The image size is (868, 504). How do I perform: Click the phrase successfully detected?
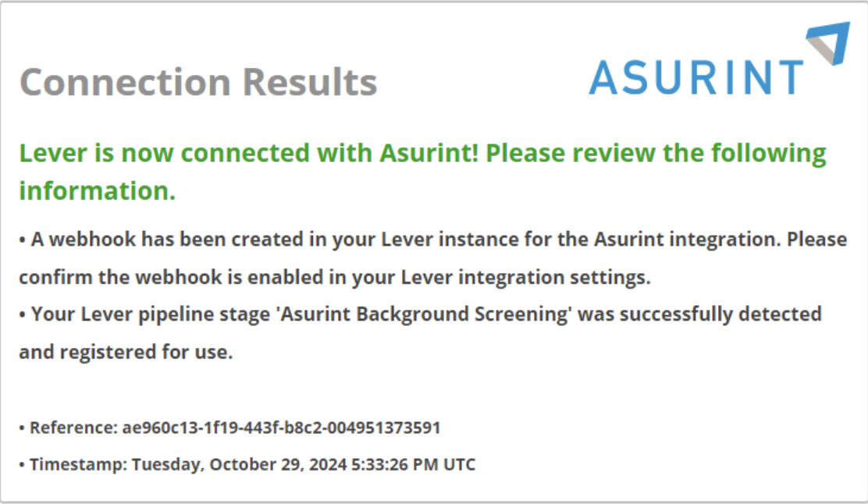click(x=720, y=314)
